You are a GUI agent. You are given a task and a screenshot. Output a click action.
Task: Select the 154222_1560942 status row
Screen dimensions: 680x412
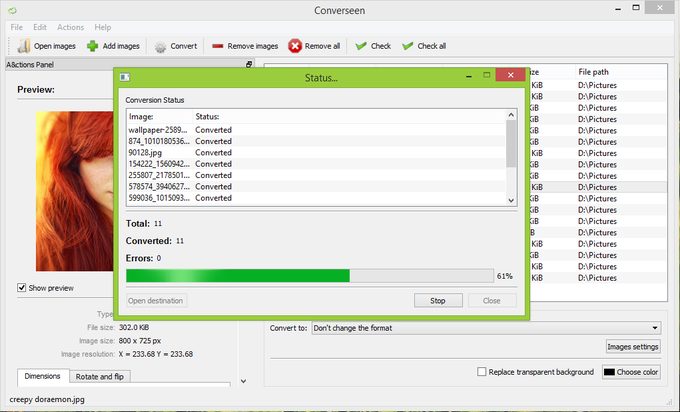pyautogui.click(x=316, y=163)
